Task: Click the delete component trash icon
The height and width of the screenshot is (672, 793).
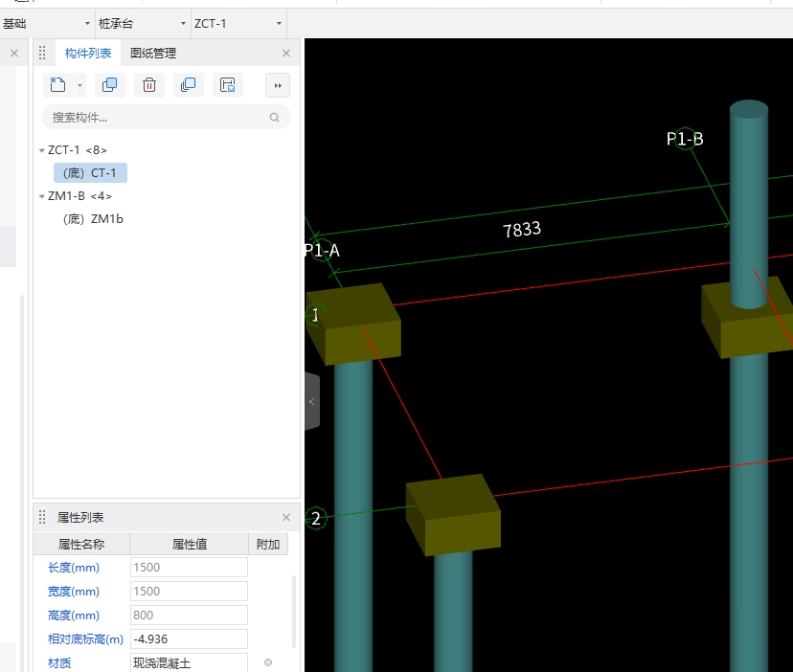Action: (149, 85)
